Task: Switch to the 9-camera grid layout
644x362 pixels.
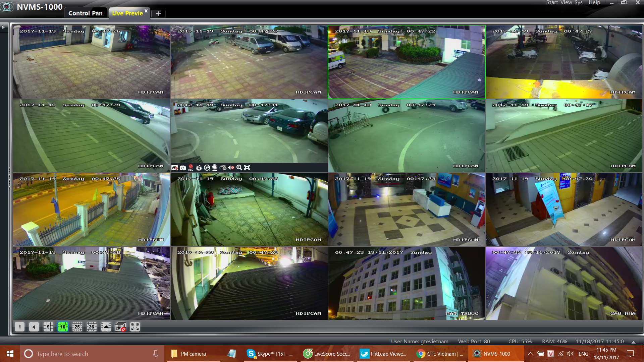Action: click(48, 327)
